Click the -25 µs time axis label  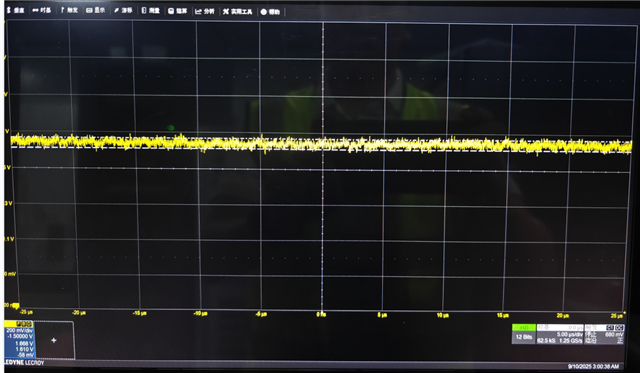pos(26,312)
